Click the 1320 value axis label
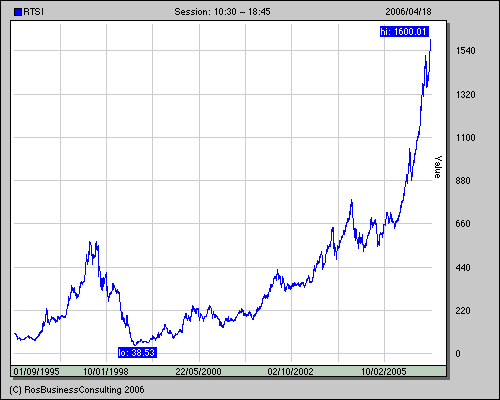This screenshot has height=400, width=500. (x=465, y=95)
